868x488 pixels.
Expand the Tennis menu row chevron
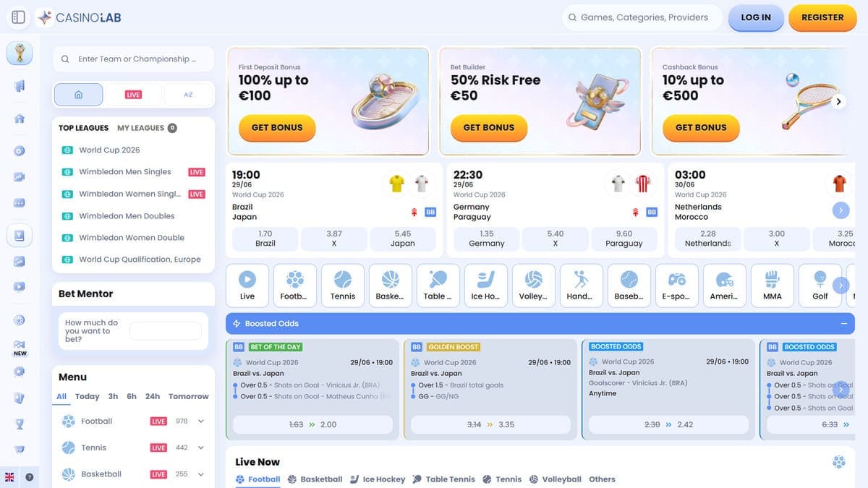click(x=201, y=448)
